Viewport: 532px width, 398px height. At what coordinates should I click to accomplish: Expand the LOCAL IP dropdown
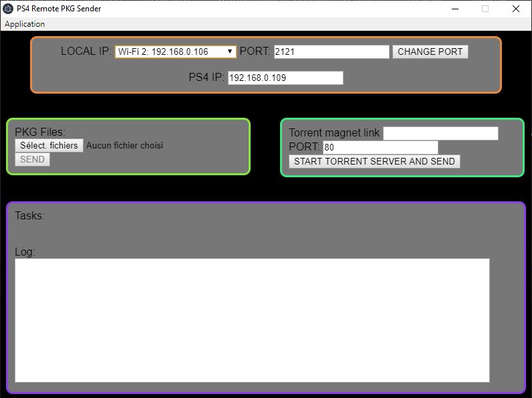pyautogui.click(x=175, y=52)
